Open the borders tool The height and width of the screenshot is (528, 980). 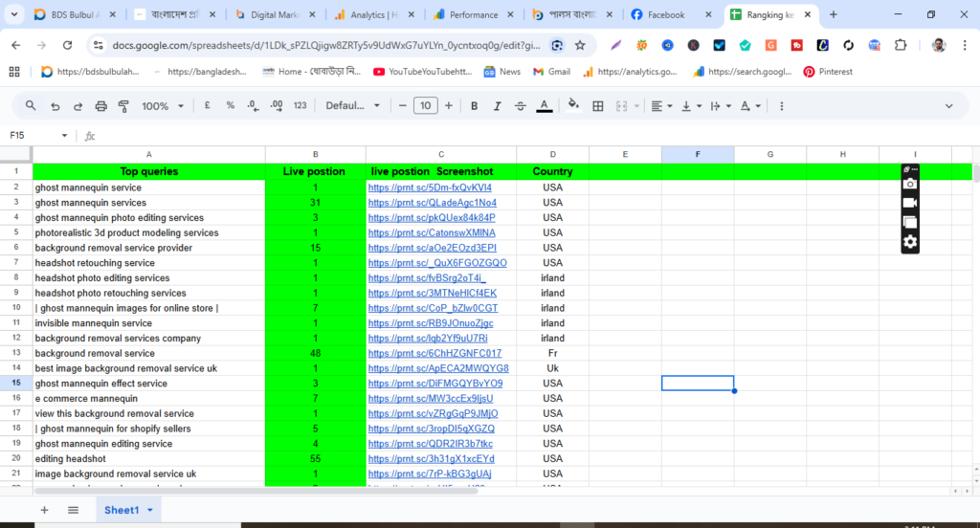(x=597, y=106)
